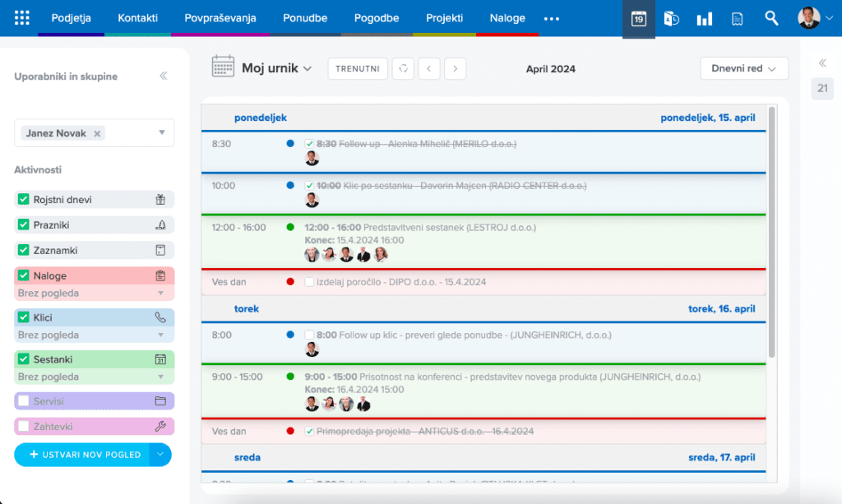This screenshot has width=842, height=504.
Task: Go to previous period arrow
Action: coord(428,69)
